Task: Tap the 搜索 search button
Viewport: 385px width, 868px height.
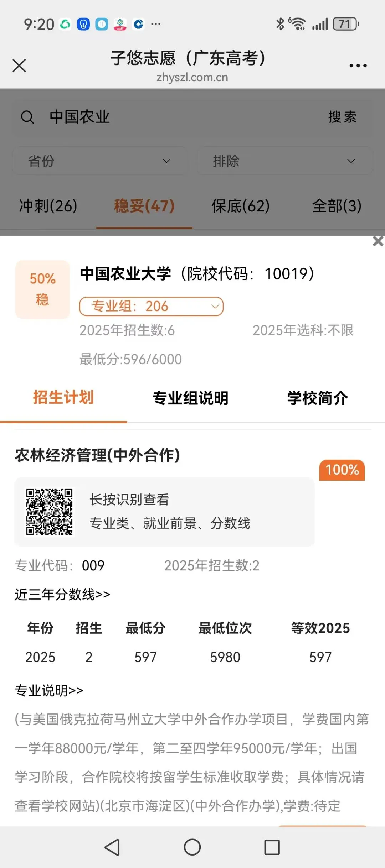Action: click(x=342, y=117)
